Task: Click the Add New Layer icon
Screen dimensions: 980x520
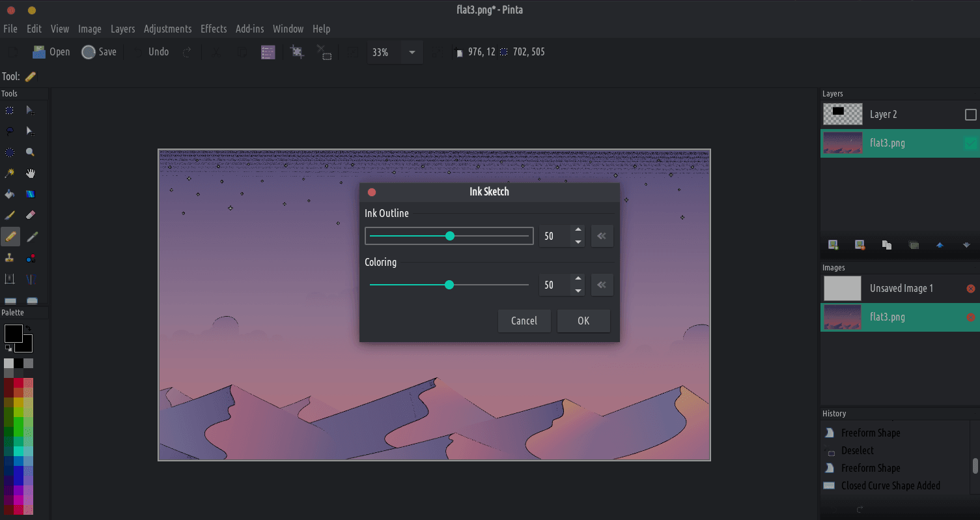Action: click(833, 245)
